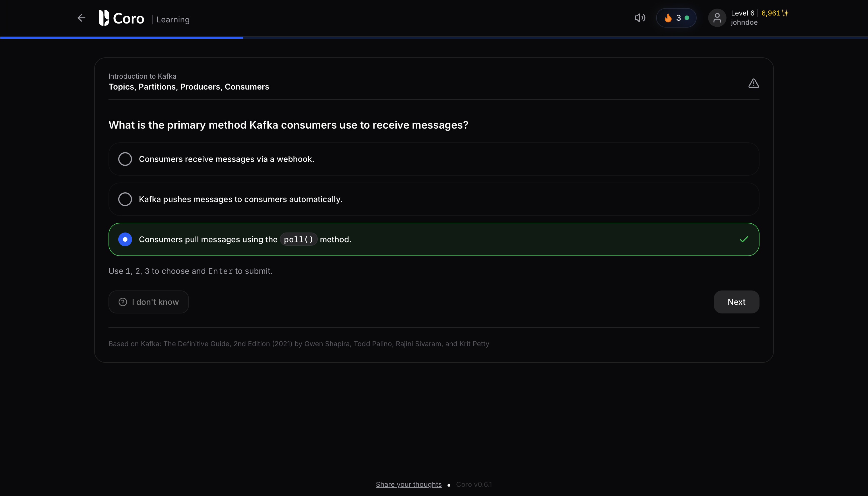Viewport: 868px width, 496px height.
Task: Open the streak flame counter
Action: [x=676, y=18]
